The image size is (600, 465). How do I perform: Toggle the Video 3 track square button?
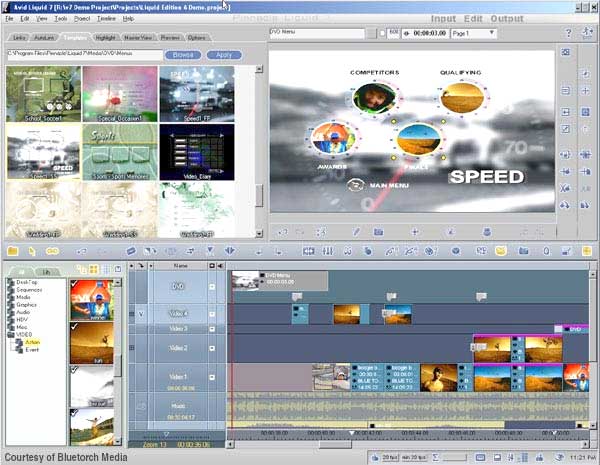click(212, 329)
